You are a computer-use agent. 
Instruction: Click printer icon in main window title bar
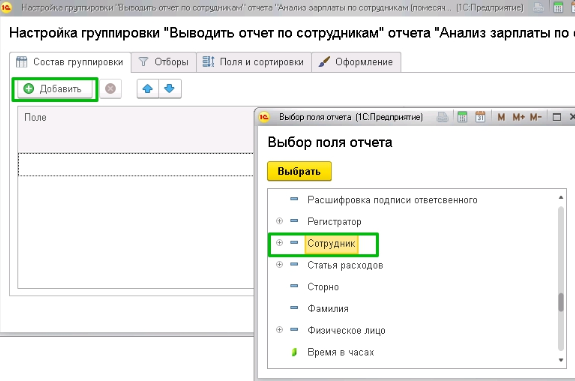538,7
